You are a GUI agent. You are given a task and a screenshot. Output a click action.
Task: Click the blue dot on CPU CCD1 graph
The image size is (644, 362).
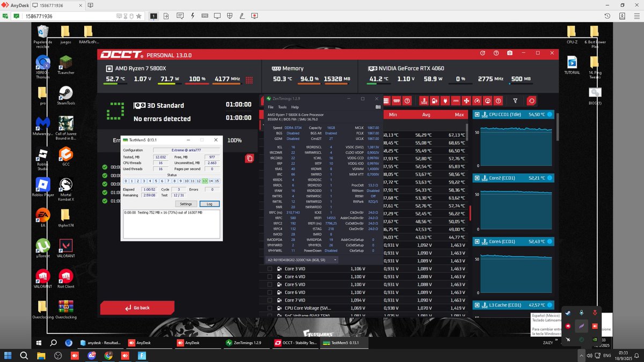tap(550, 114)
